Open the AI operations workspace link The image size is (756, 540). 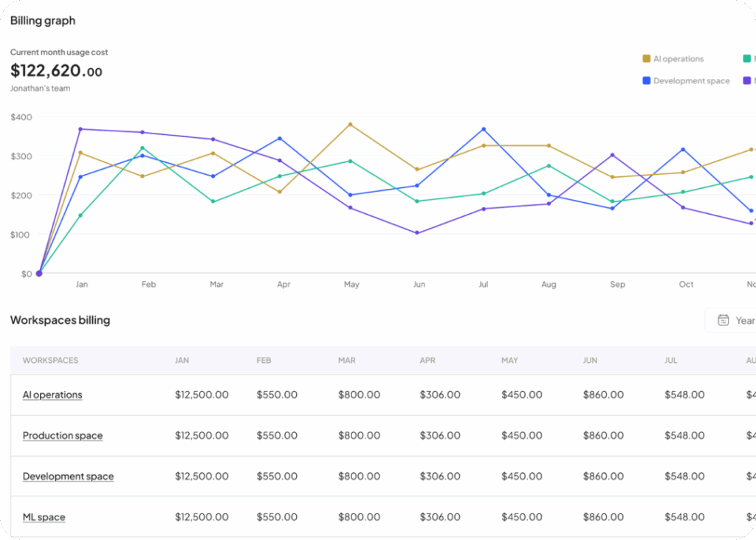pyautogui.click(x=52, y=395)
